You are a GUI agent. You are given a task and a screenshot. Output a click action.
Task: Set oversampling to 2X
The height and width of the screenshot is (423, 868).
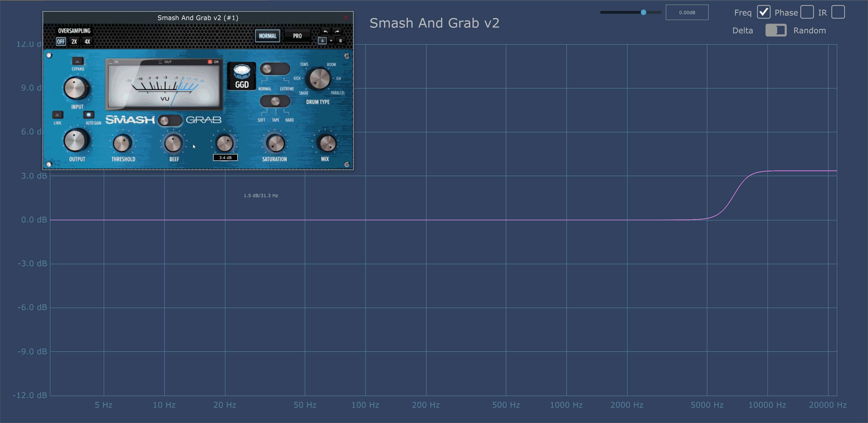[74, 42]
